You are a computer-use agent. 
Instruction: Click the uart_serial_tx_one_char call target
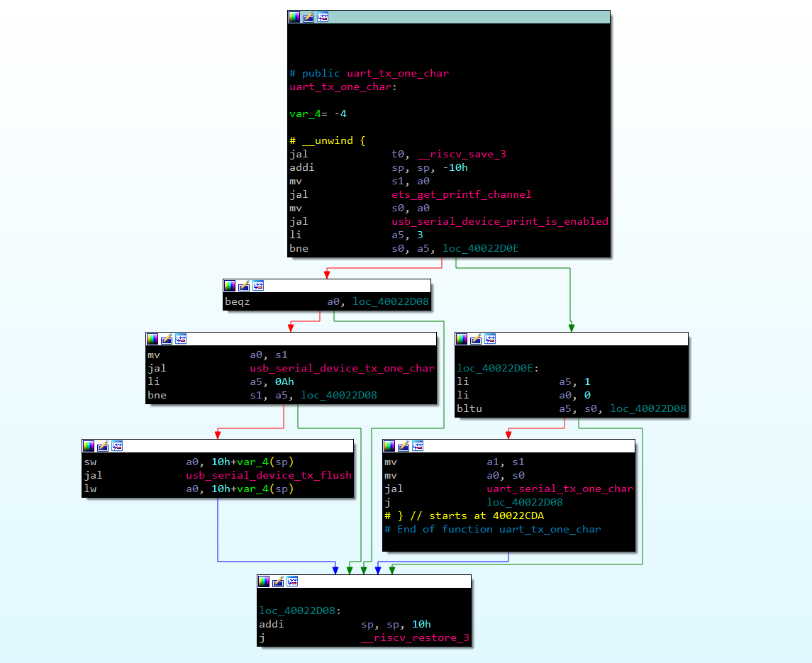pos(560,489)
